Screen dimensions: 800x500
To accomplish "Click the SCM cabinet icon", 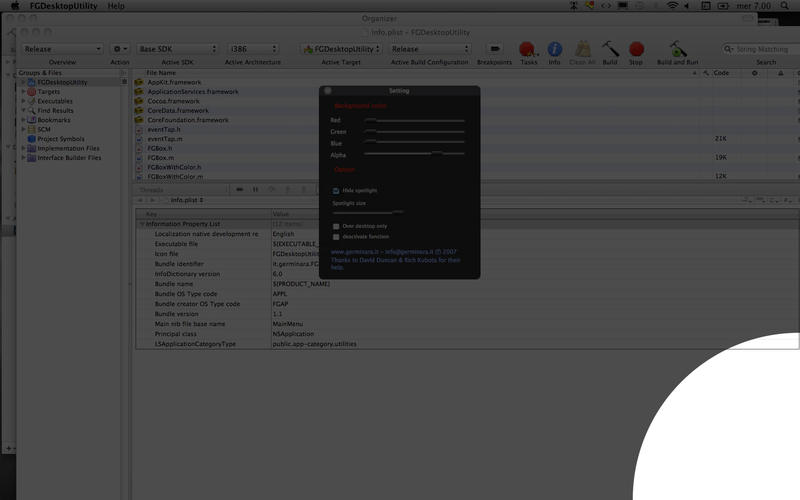I will [32, 130].
